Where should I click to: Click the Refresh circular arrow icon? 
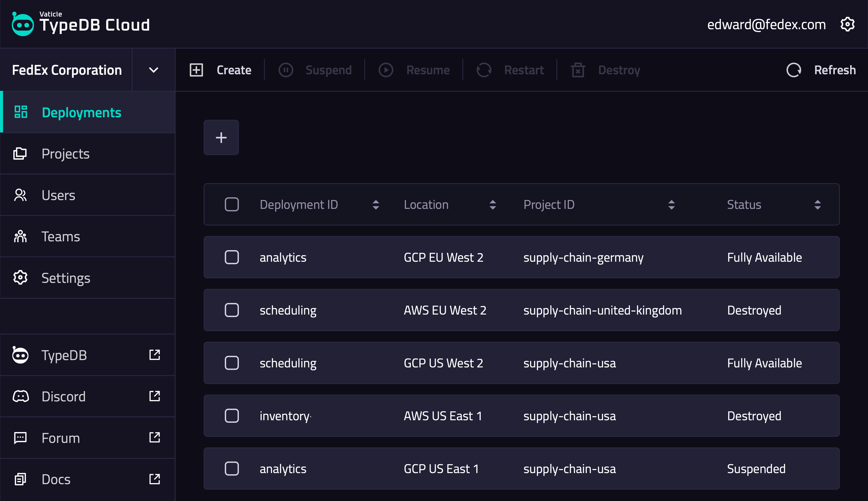(794, 70)
